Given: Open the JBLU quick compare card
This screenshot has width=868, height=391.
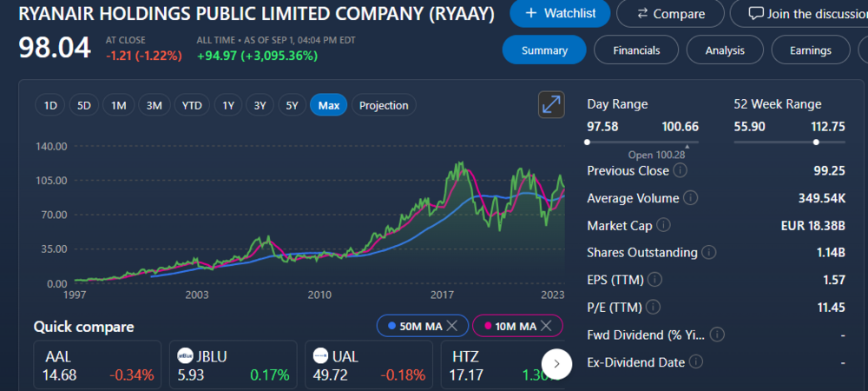Looking at the screenshot, I should (x=234, y=366).
